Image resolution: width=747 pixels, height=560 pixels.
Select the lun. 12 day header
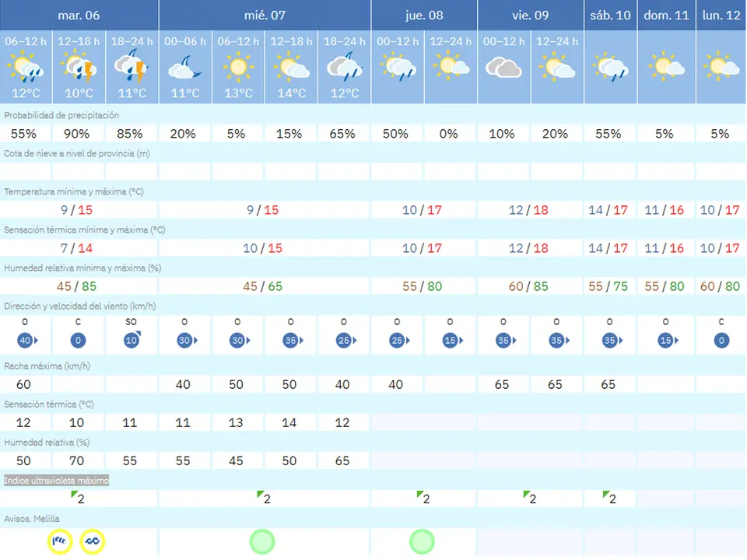tap(721, 16)
